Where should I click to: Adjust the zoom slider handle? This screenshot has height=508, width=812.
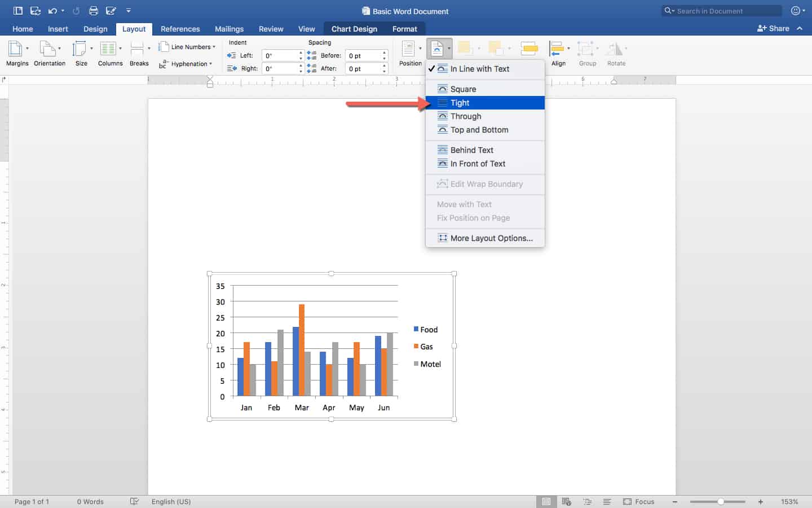click(x=721, y=501)
